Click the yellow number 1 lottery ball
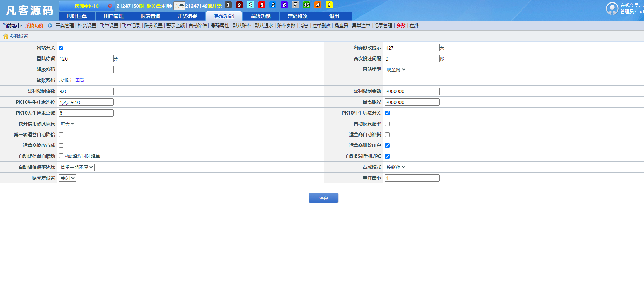The height and width of the screenshot is (284, 644). (329, 5)
